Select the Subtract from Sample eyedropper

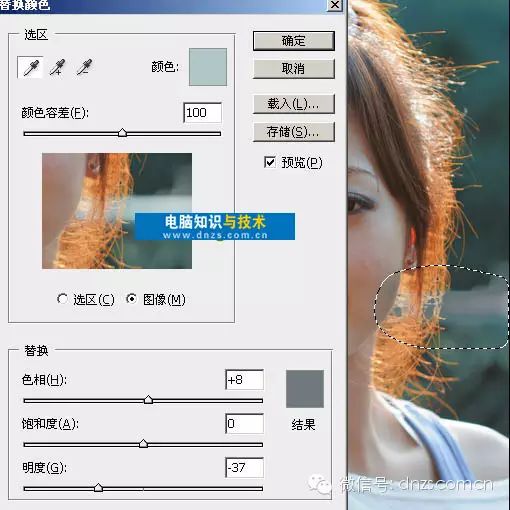click(84, 67)
